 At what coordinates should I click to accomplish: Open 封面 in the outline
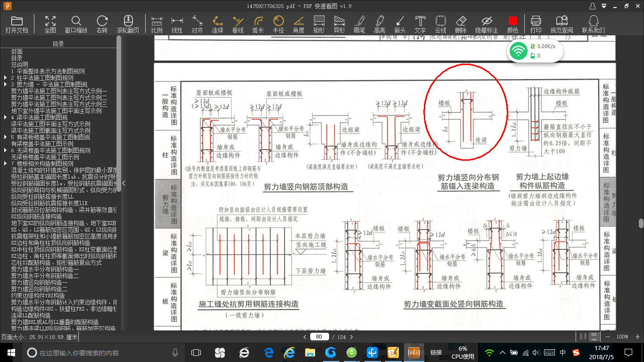pos(17,52)
